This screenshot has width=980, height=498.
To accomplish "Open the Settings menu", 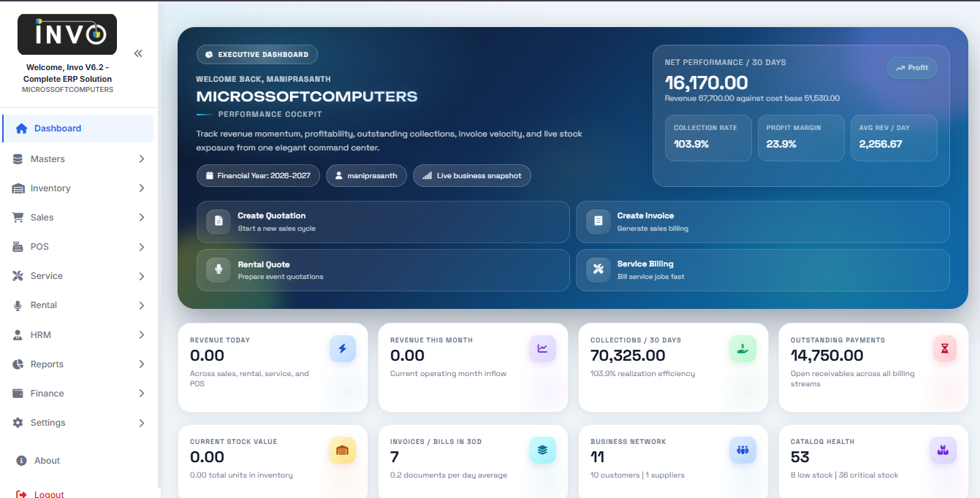I will click(x=77, y=423).
